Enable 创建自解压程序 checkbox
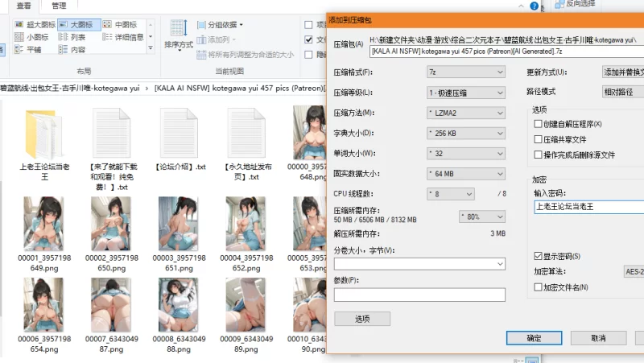The image size is (644, 363). pyautogui.click(x=538, y=124)
